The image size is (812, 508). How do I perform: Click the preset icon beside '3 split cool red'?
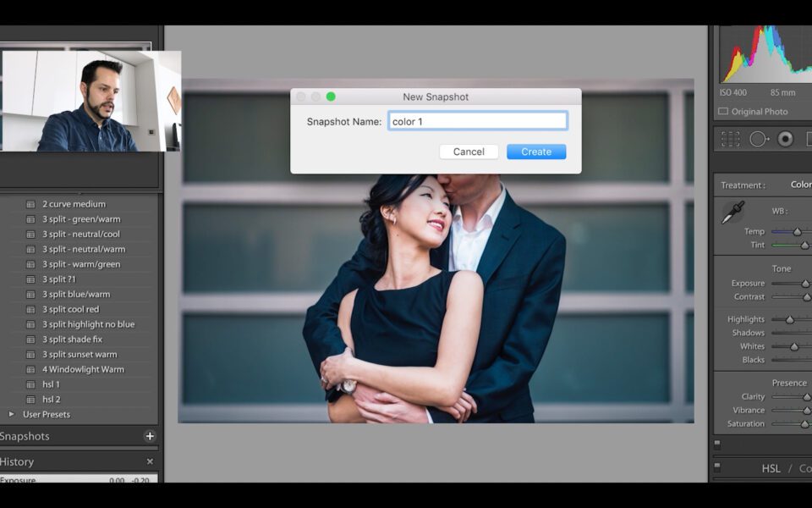tap(30, 310)
